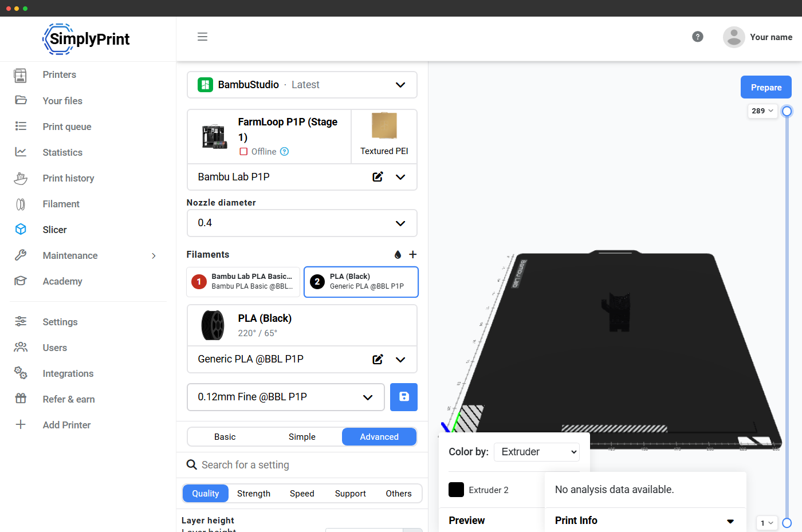Screen dimensions: 802x532
Task: Click the Extruder 2 black color swatch
Action: click(456, 490)
